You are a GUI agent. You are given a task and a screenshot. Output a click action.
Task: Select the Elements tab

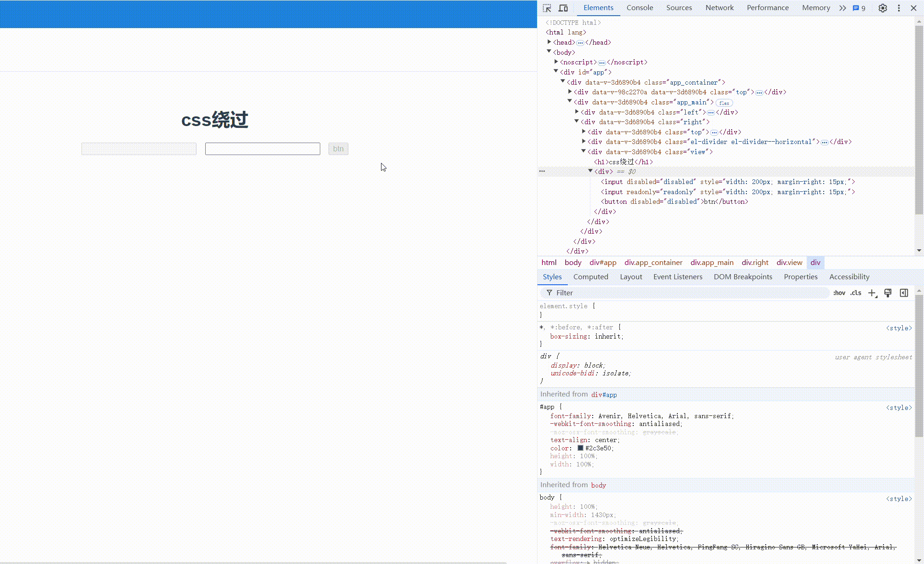(598, 8)
